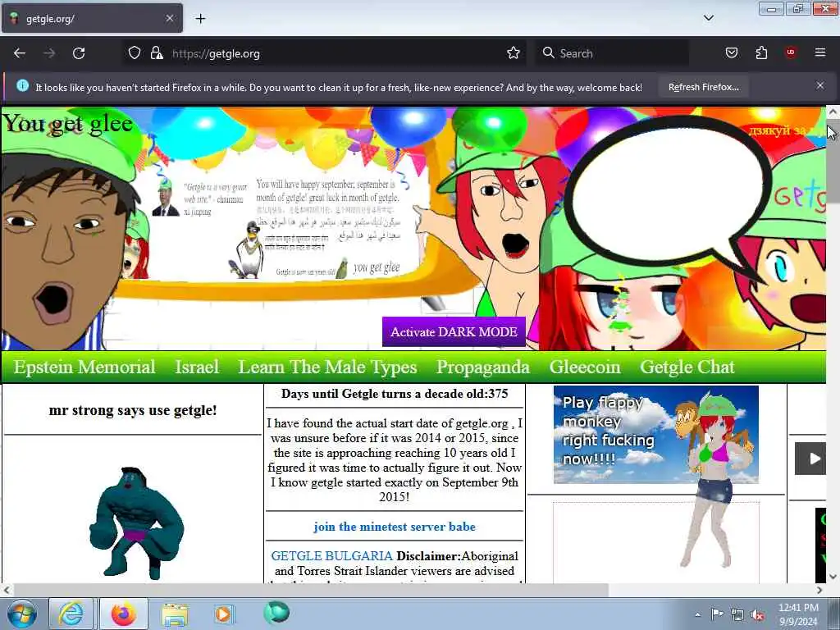Open the uBlock Origin extension icon

pyautogui.click(x=791, y=53)
